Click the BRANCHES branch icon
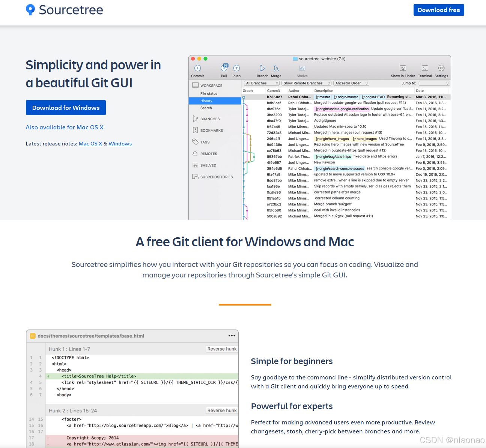This screenshot has width=486, height=448. (x=195, y=119)
